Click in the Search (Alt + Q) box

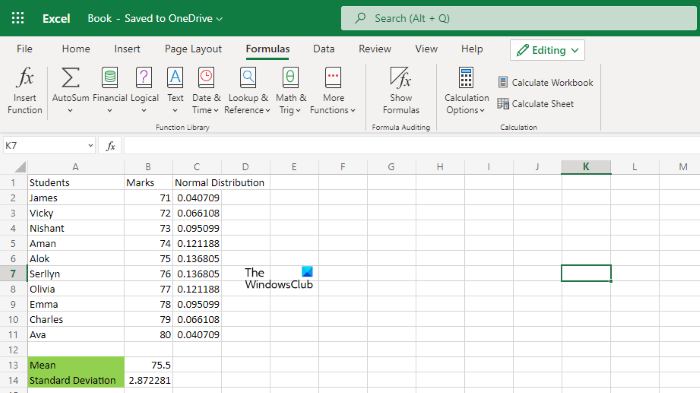click(518, 18)
